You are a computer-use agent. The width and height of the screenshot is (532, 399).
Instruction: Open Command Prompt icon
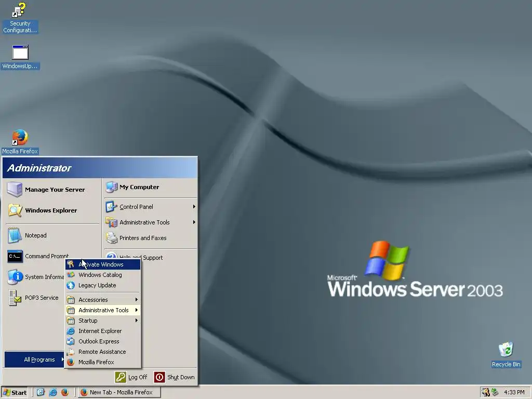[x=15, y=256]
